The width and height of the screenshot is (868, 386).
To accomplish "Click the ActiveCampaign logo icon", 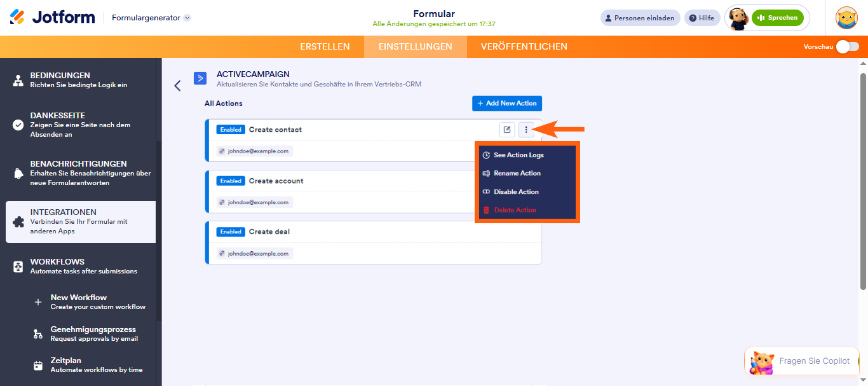I will pos(200,78).
